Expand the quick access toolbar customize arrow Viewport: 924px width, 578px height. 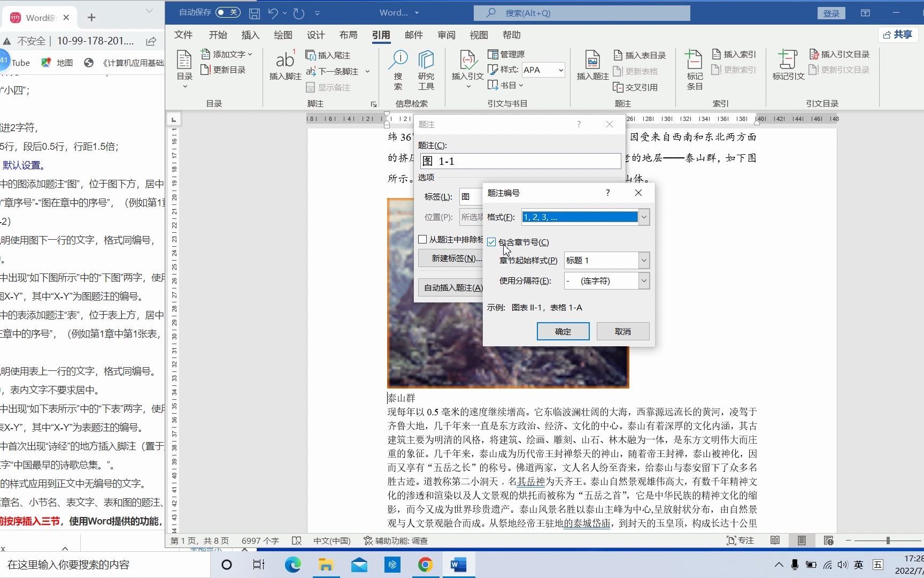pyautogui.click(x=317, y=13)
